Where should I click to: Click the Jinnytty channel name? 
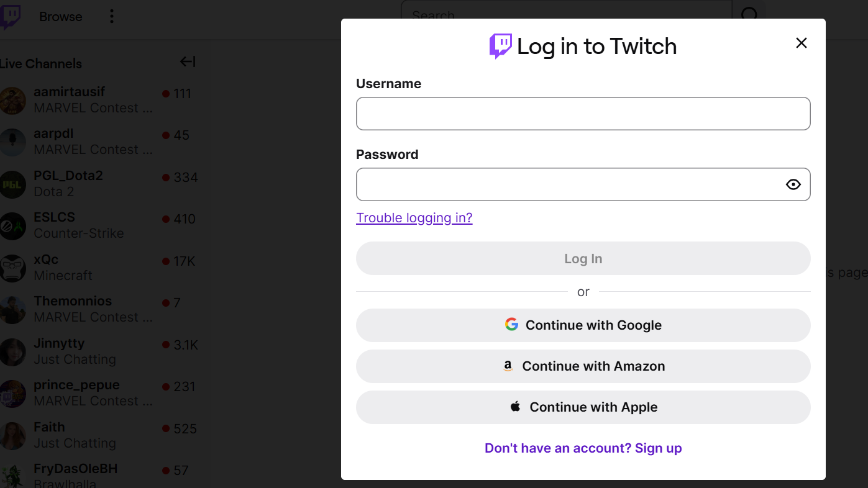[59, 343]
